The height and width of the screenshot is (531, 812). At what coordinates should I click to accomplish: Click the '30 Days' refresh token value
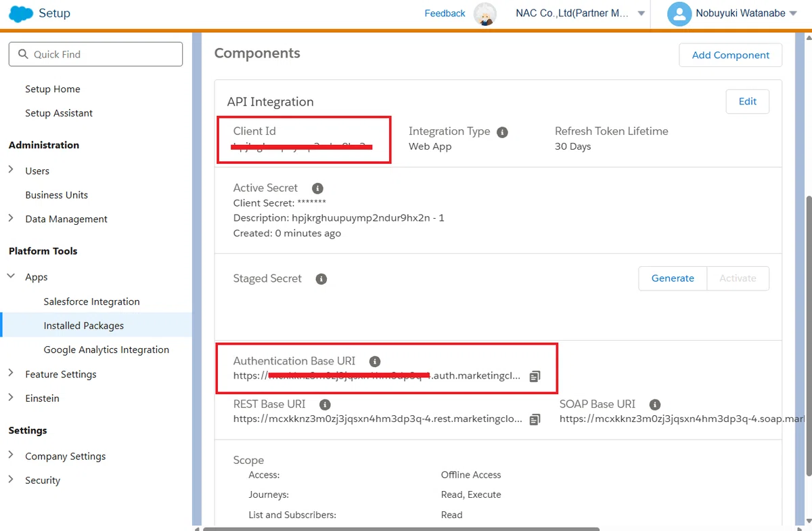(x=572, y=147)
